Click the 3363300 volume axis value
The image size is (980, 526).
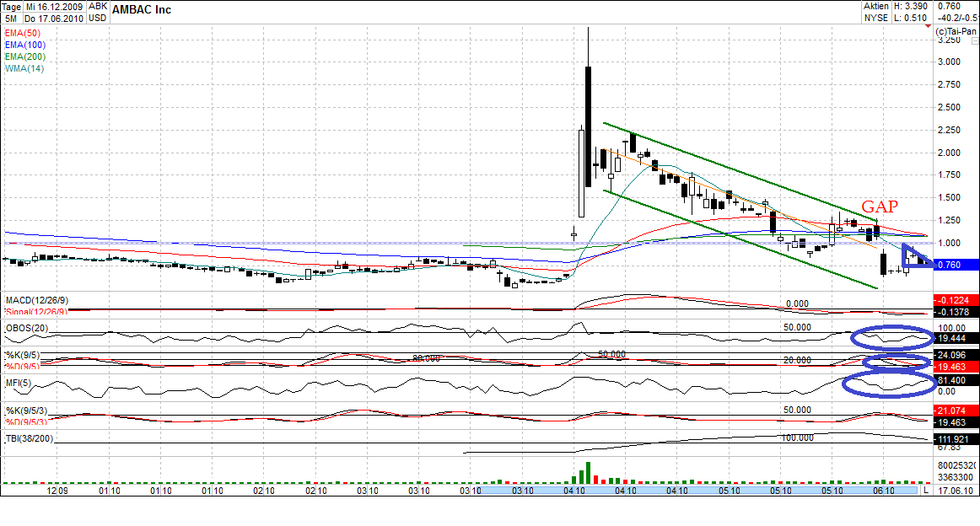pyautogui.click(x=955, y=477)
